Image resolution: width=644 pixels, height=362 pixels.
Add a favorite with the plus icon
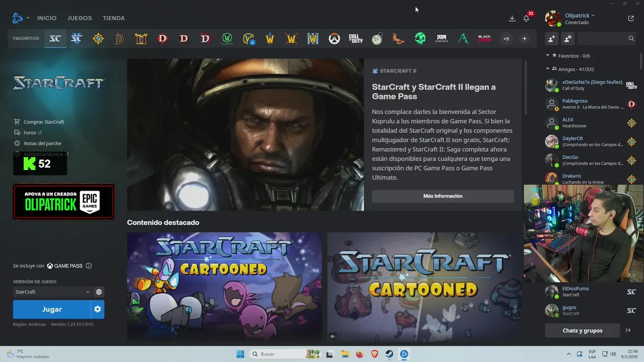(524, 39)
